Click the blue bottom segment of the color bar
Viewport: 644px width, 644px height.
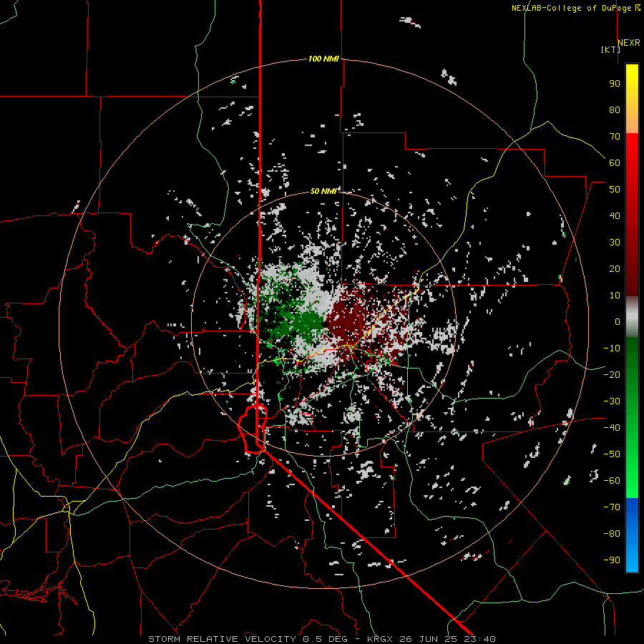point(632,535)
